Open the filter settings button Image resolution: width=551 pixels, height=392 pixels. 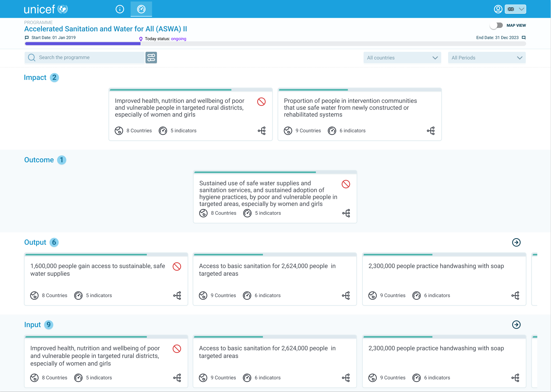tap(151, 57)
